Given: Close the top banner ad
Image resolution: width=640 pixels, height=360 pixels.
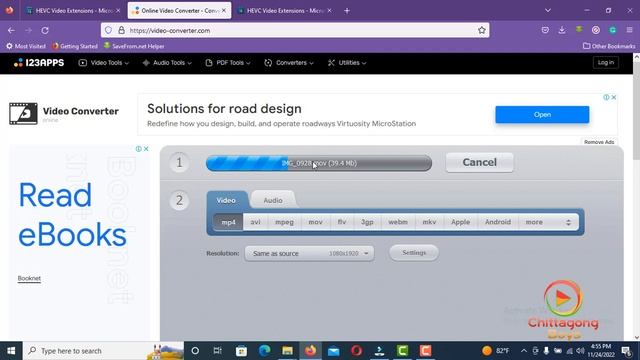Looking at the screenshot, I should (613, 97).
